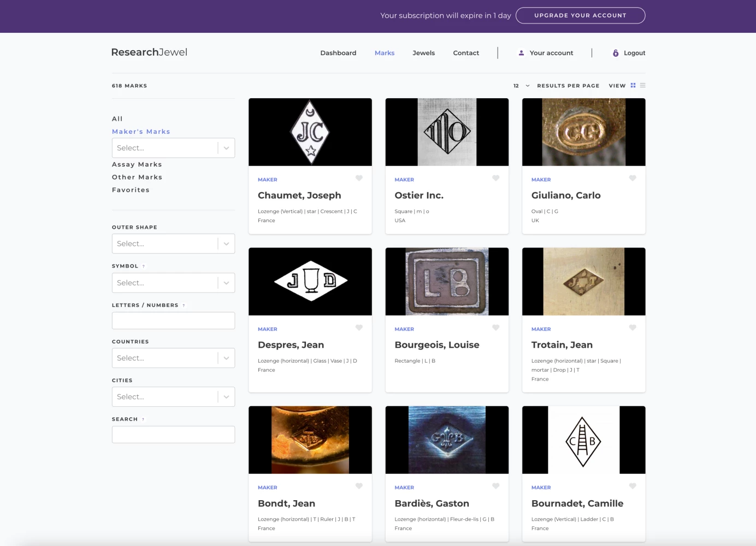Open the results per page dropdown
Screen dimensions: 756x546
pyautogui.click(x=522, y=86)
